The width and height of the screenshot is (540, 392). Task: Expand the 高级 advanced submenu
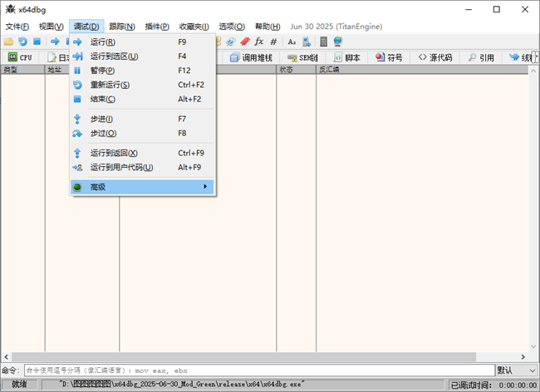pos(143,188)
